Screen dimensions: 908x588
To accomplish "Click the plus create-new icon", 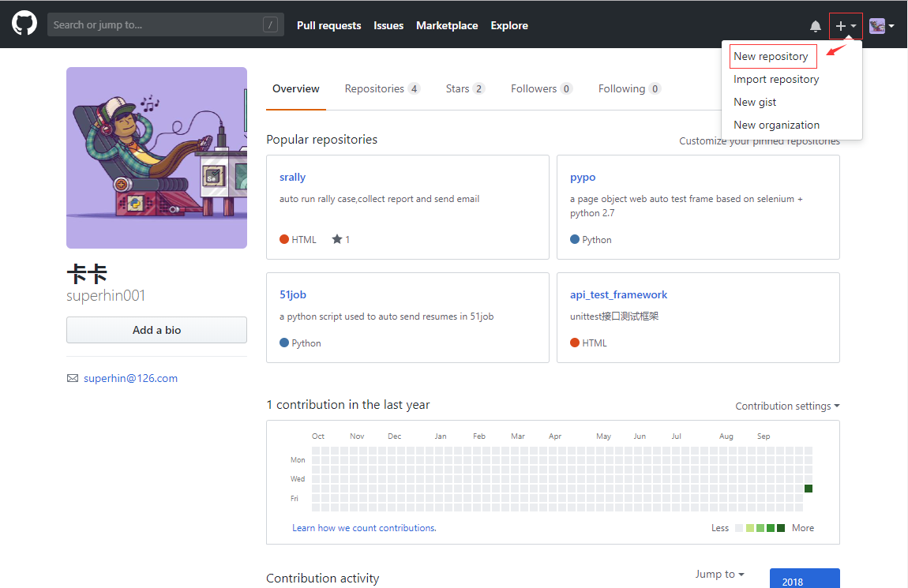I will 841,26.
